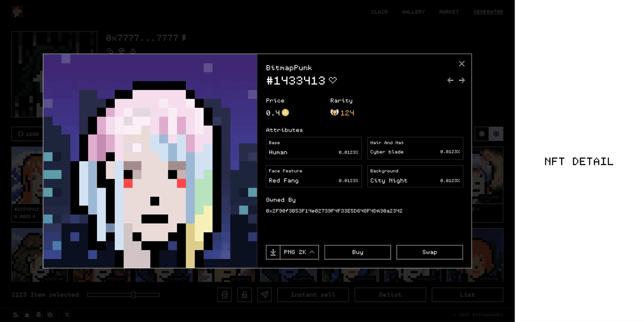The height and width of the screenshot is (322, 644).
Task: Switch to the large grid view icon
Action: point(496,134)
